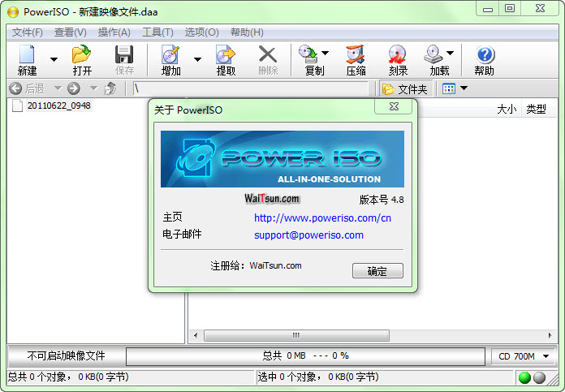Click the OK (确定) button in dialog
565x392 pixels.
[x=377, y=271]
